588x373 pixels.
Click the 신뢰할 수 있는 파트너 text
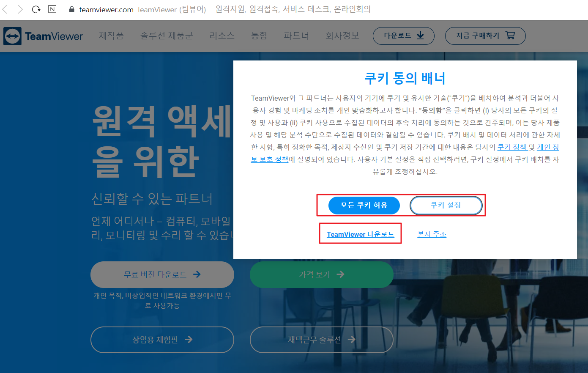[x=152, y=198]
